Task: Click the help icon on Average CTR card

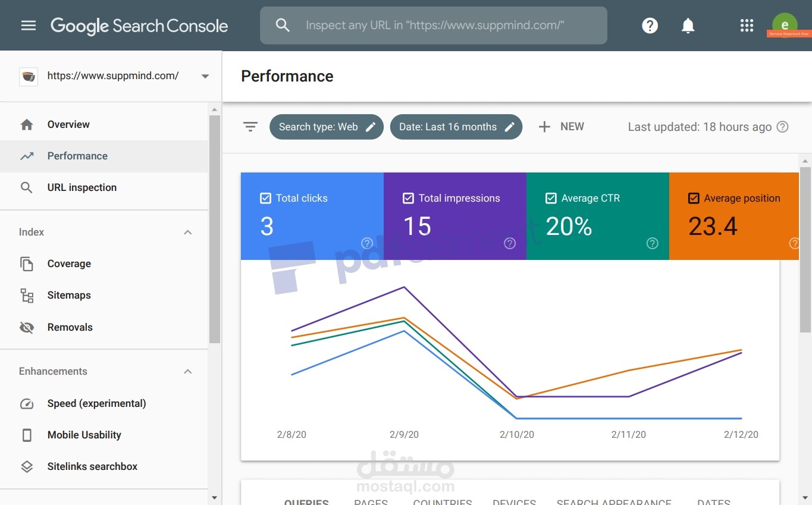Action: coord(652,243)
